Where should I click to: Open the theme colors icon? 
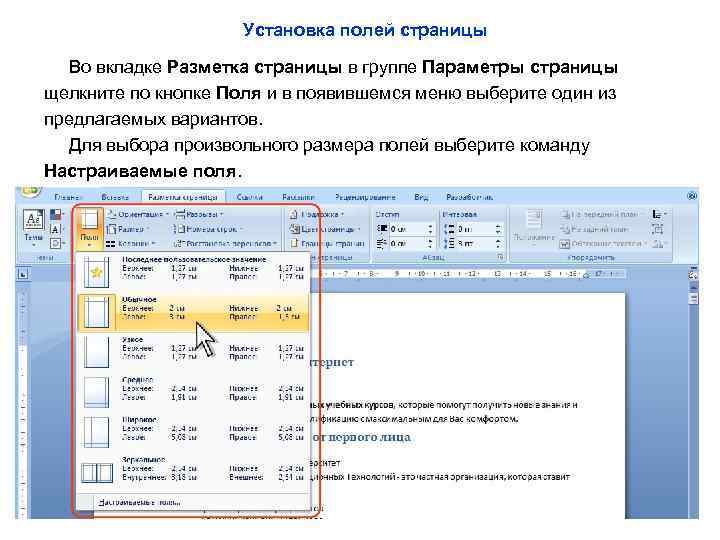click(56, 215)
